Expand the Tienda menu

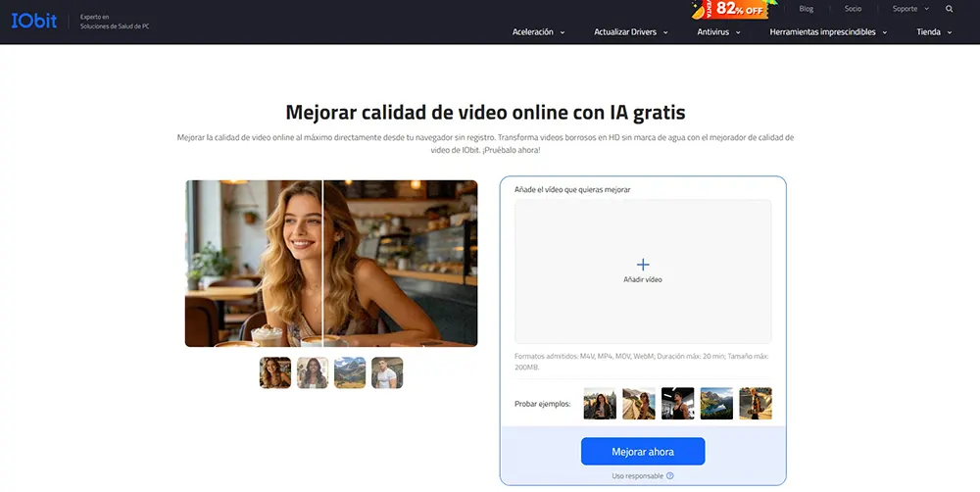[x=934, y=32]
